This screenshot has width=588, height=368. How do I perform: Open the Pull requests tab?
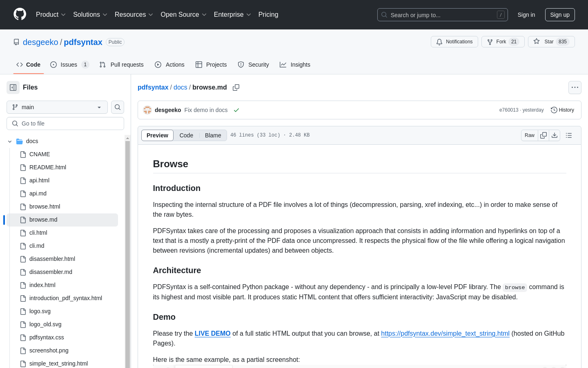122,65
